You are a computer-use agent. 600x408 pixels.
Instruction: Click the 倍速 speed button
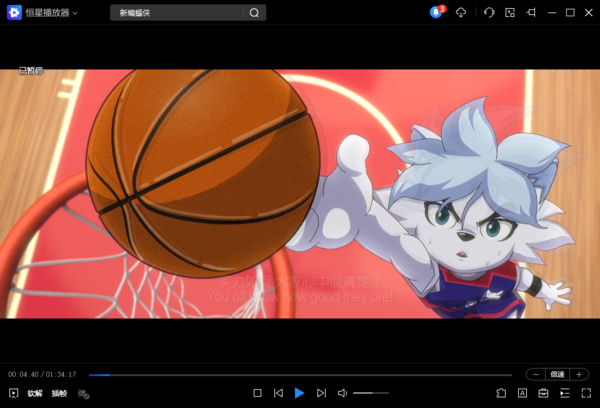tap(557, 374)
